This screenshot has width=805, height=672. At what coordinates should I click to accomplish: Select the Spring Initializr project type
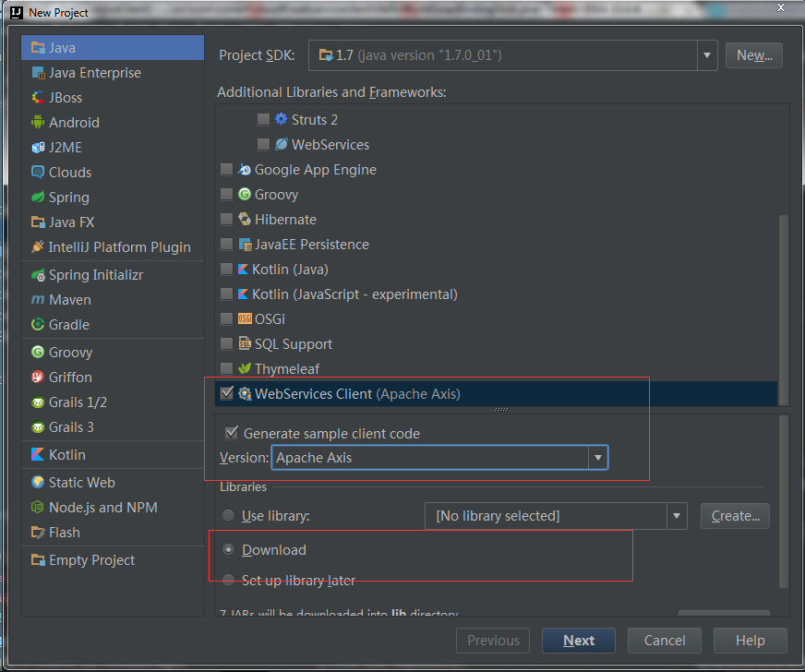pos(113,275)
